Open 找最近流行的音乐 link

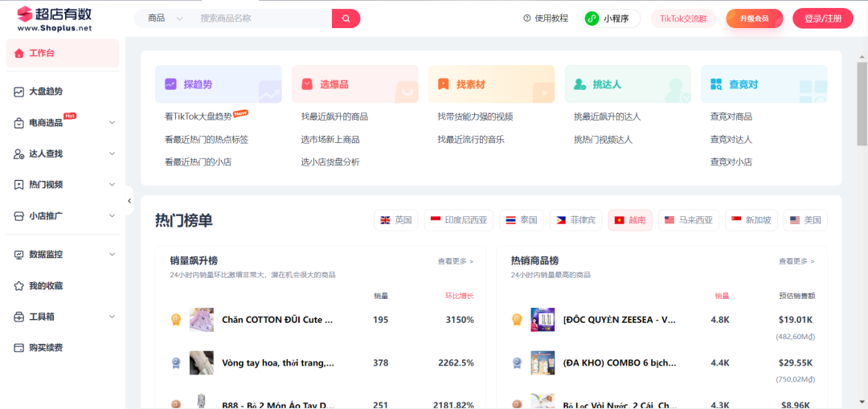pos(470,140)
